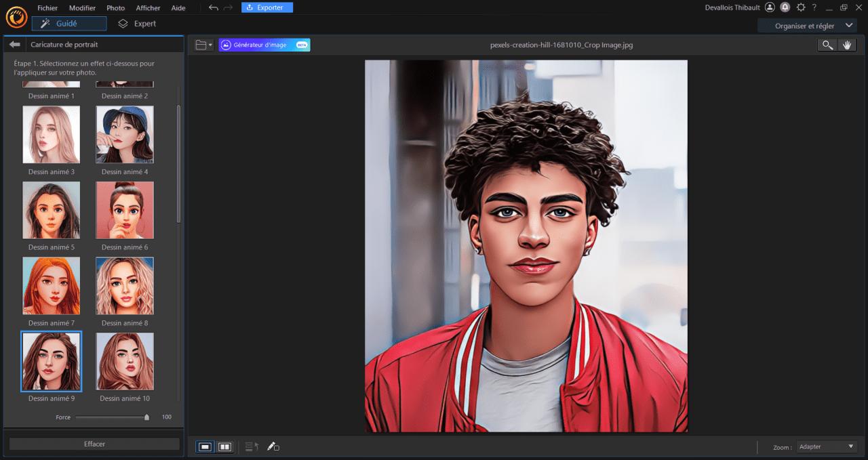Click the notifications bell icon
This screenshot has width=868, height=460.
click(786, 7)
